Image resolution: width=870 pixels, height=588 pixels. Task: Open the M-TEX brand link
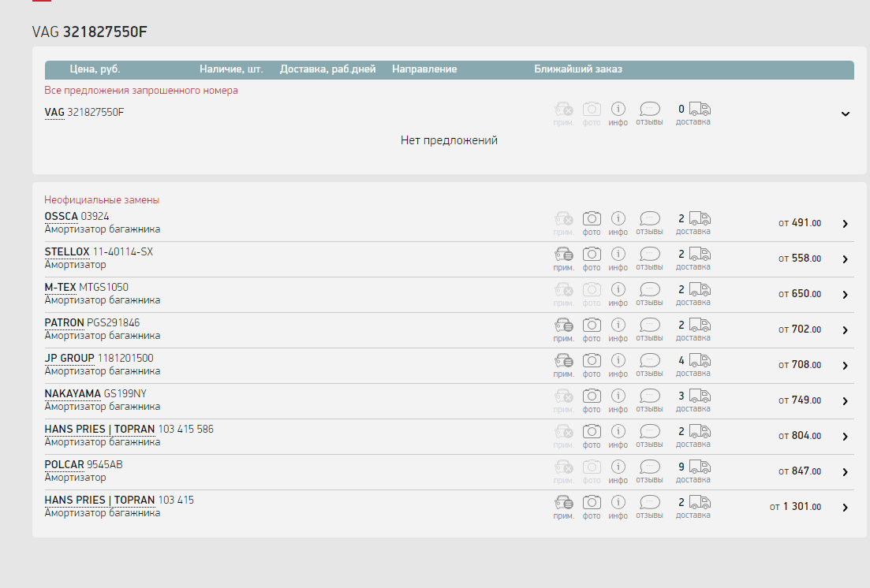pos(61,288)
